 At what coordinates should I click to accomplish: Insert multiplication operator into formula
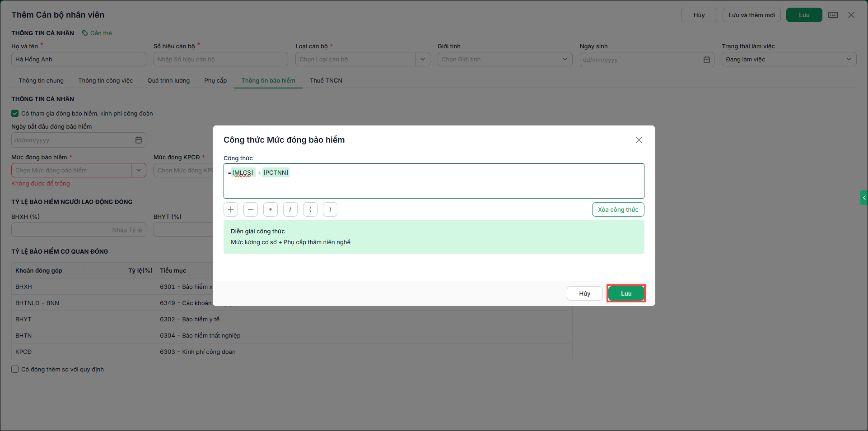(x=271, y=209)
